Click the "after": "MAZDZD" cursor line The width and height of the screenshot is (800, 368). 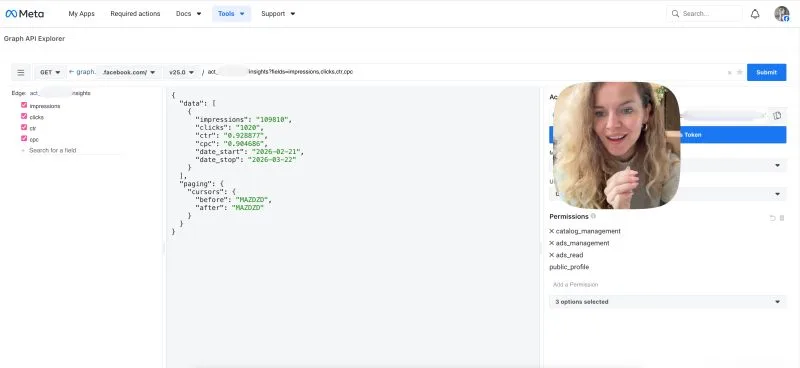[230, 208]
